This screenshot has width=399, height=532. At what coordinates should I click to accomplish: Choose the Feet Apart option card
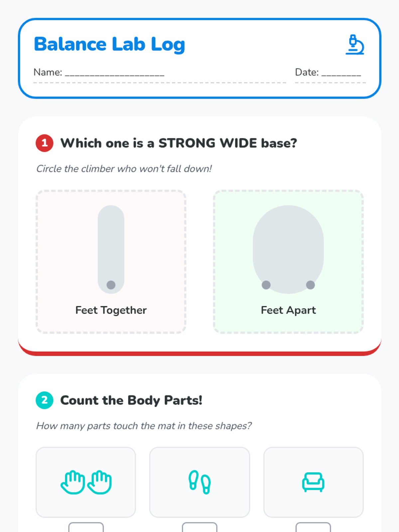288,262
